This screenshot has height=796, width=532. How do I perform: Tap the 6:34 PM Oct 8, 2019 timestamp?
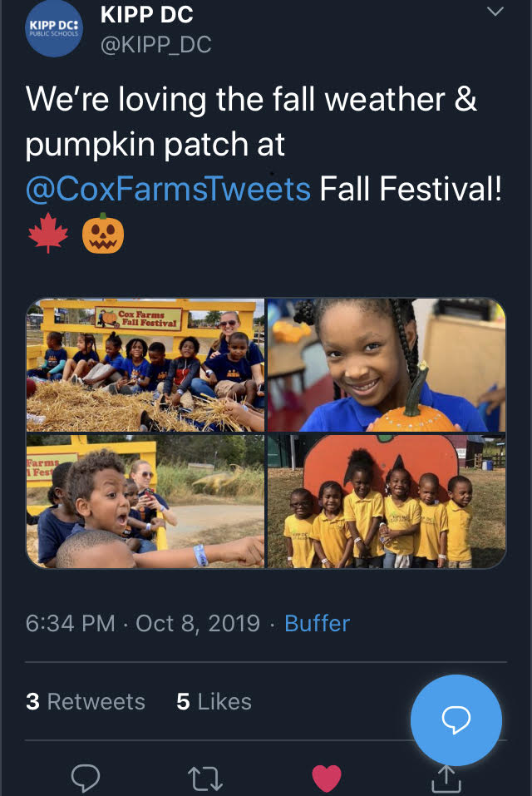pyautogui.click(x=142, y=623)
